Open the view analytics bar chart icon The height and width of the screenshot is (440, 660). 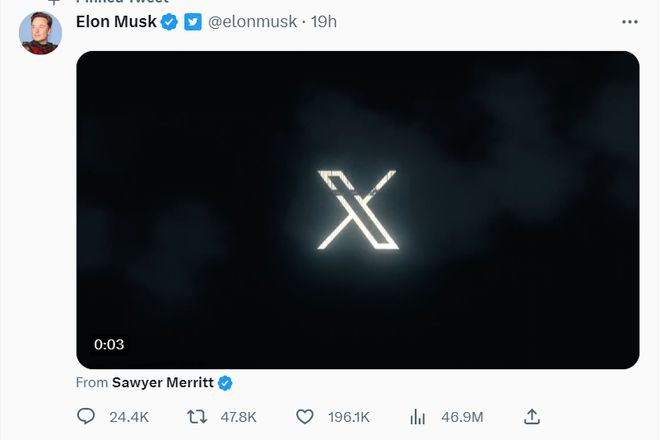coord(420,416)
